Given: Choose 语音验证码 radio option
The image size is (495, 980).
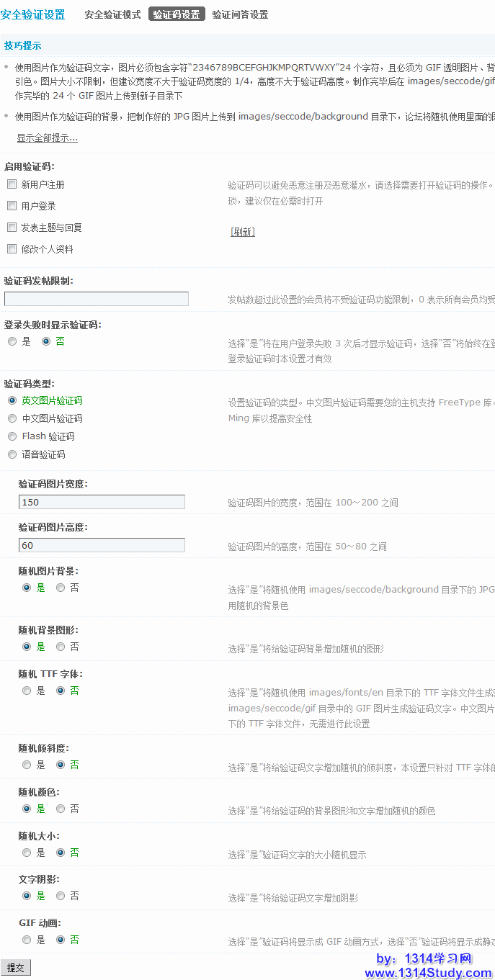Looking at the screenshot, I should [12, 454].
